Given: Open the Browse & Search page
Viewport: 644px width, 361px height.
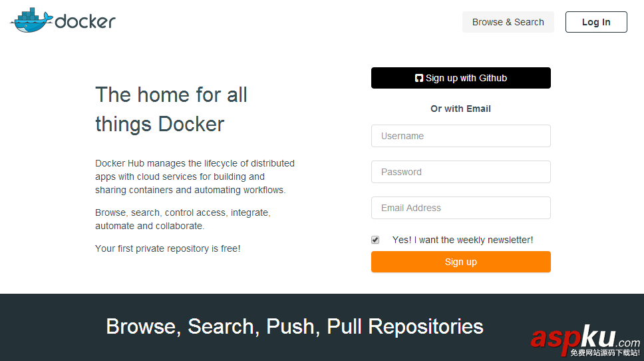Looking at the screenshot, I should [508, 22].
